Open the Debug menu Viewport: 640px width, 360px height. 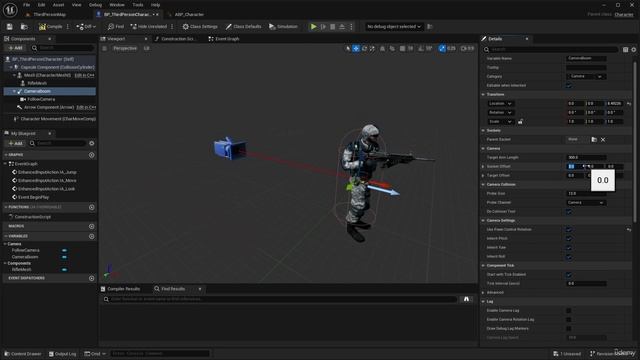95,5
